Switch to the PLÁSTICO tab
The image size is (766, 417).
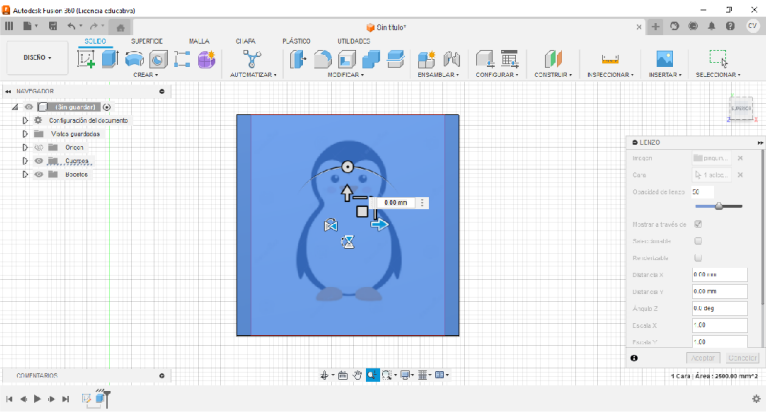(x=297, y=42)
